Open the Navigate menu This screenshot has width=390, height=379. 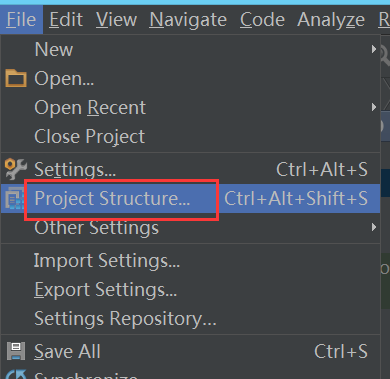point(188,20)
